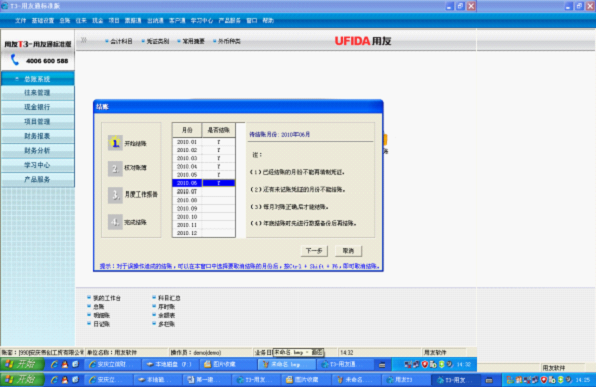Expand the 现金银行 sidebar section

(x=38, y=107)
